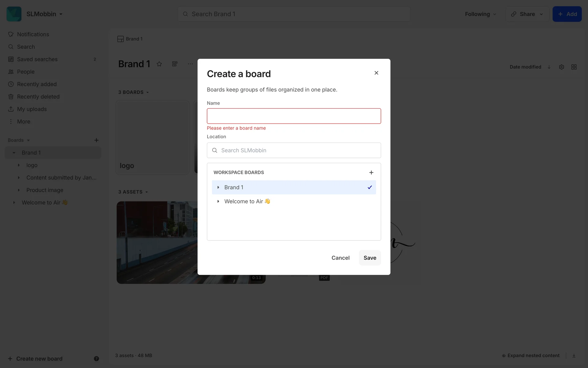Open the Following dropdown
The width and height of the screenshot is (588, 368).
coord(480,14)
